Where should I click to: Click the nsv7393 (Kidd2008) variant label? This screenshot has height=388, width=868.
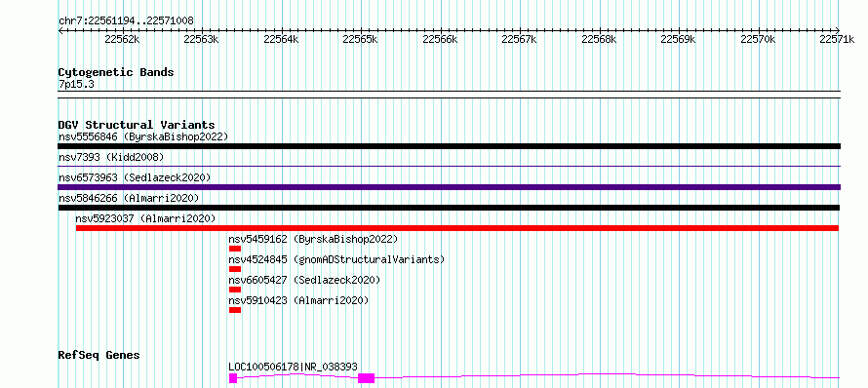(x=111, y=157)
